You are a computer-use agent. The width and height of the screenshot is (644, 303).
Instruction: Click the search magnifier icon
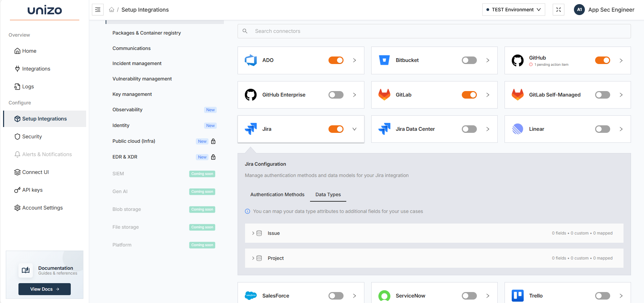click(245, 31)
